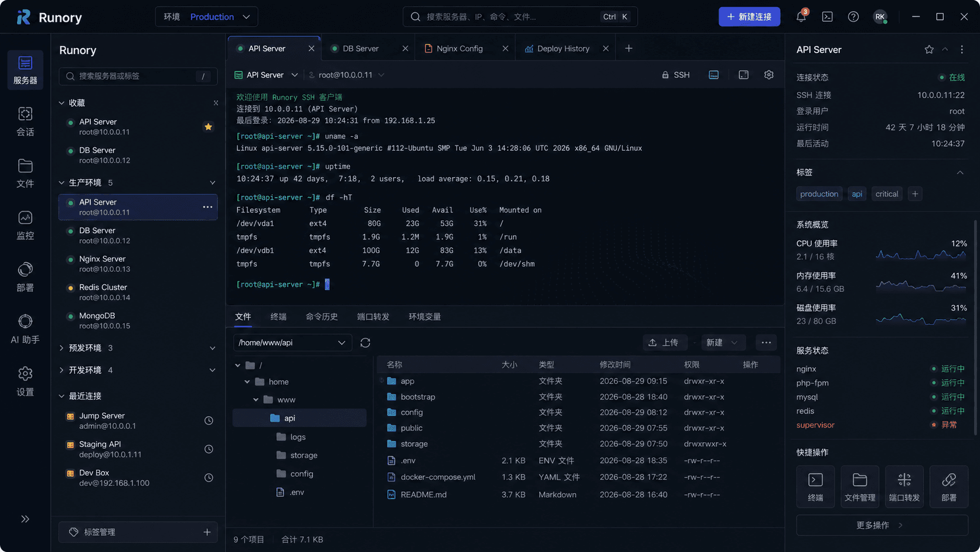Expand the 预发环境 group

tap(62, 348)
